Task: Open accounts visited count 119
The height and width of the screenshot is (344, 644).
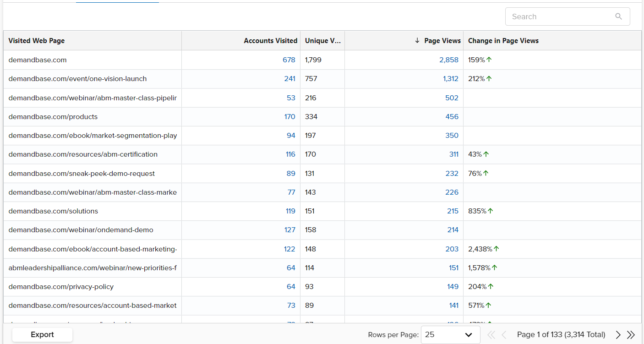Action: tap(290, 211)
